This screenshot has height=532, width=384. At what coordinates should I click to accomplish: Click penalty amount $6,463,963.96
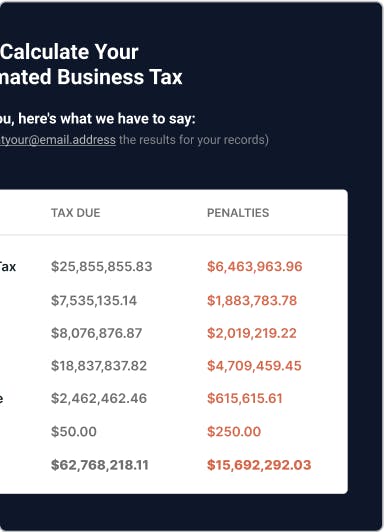[x=255, y=266]
